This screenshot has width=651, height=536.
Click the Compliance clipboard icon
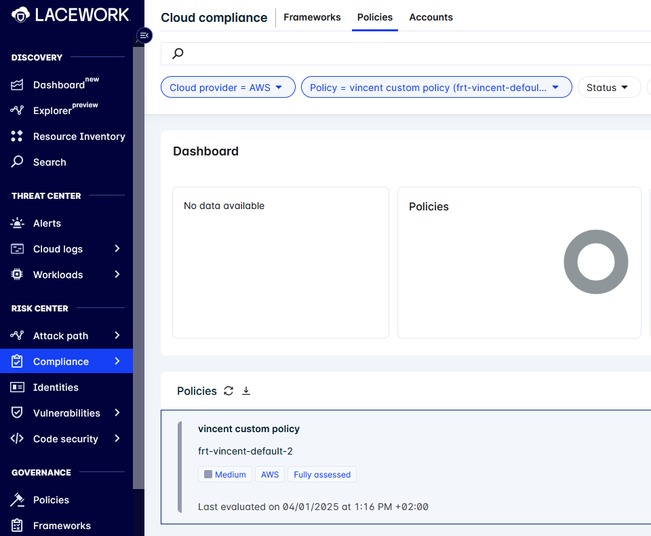[17, 361]
